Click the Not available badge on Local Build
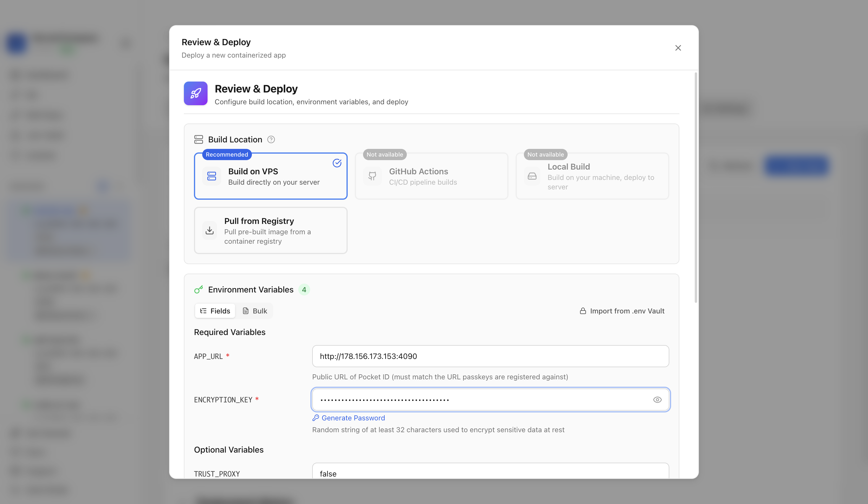This screenshot has height=504, width=868. 545,155
